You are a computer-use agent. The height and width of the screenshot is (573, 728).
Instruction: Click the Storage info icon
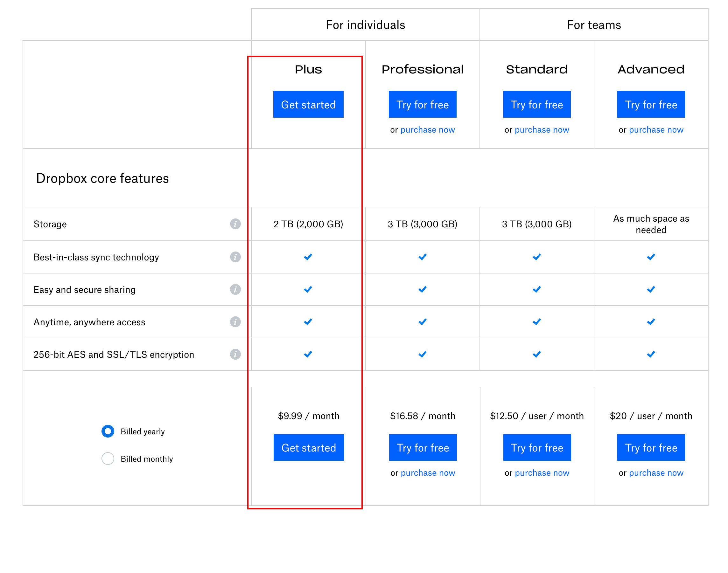point(235,224)
